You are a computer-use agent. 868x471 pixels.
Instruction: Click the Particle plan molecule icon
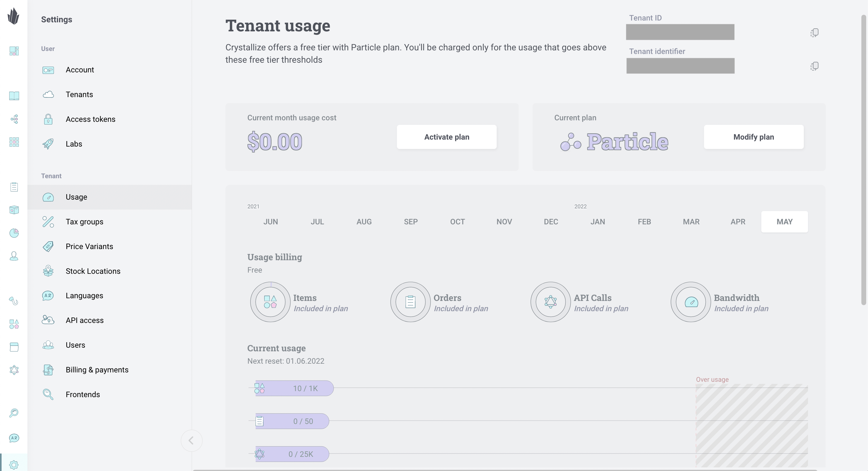[x=571, y=142]
